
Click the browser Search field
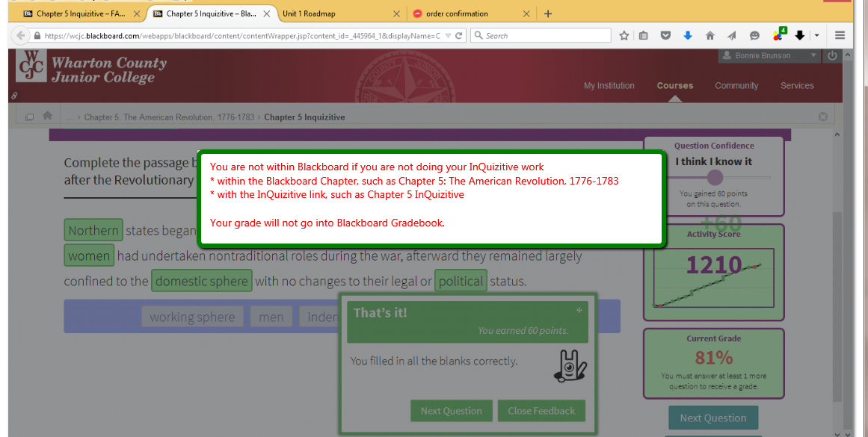click(541, 35)
